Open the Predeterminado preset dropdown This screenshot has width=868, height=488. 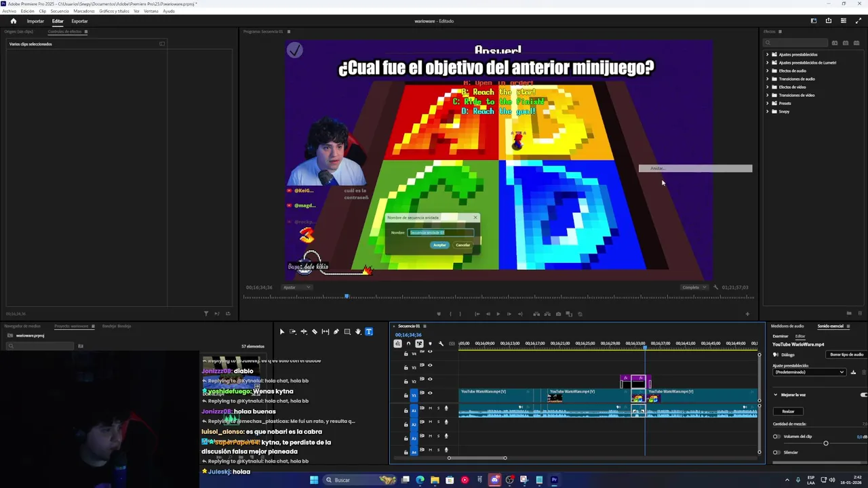[x=810, y=372]
